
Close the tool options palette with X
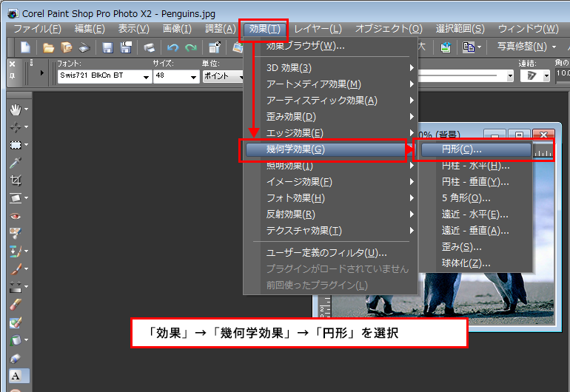12,64
